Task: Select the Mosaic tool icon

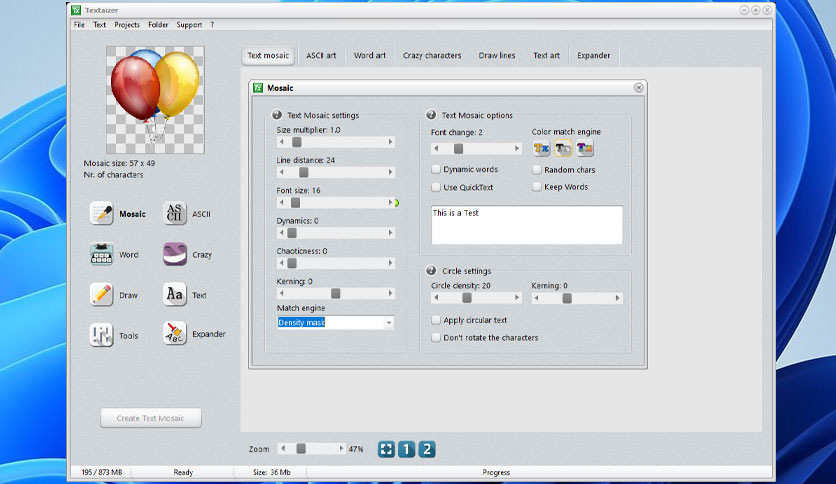Action: (101, 213)
